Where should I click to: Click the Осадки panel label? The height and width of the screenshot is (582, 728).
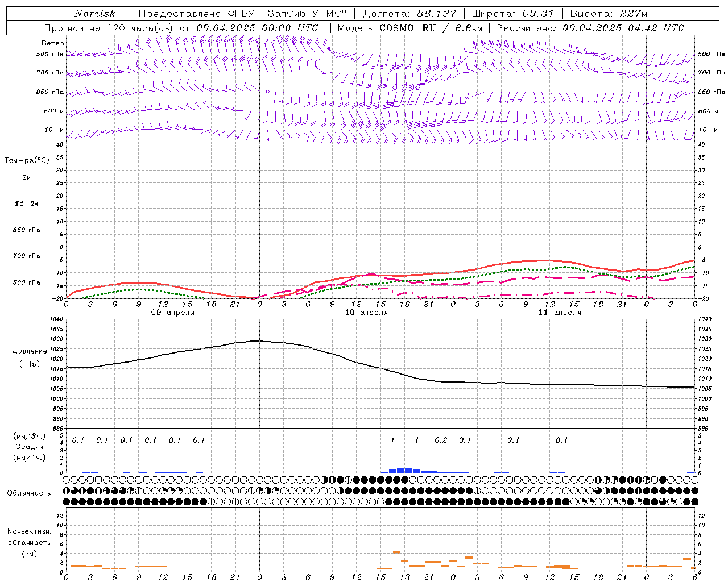[x=30, y=447]
